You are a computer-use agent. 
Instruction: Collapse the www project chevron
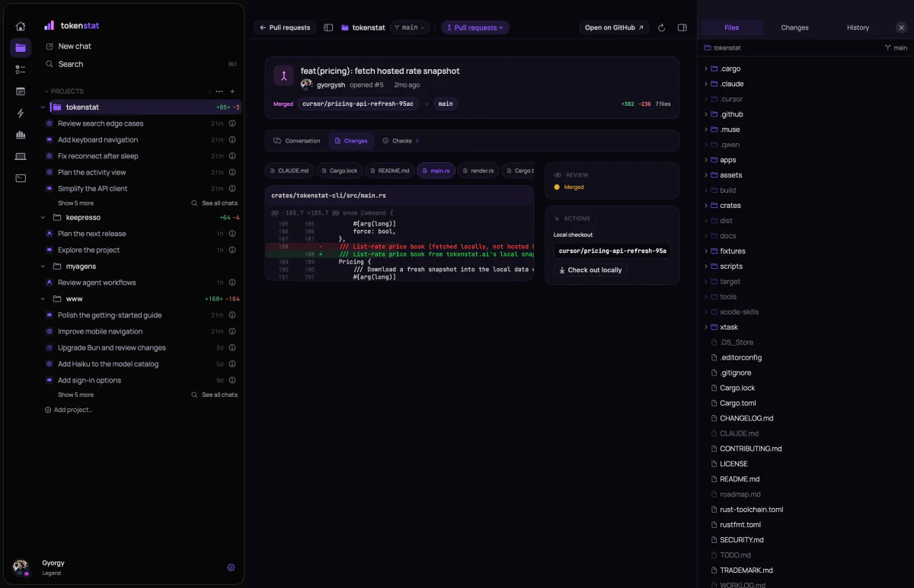pyautogui.click(x=43, y=299)
